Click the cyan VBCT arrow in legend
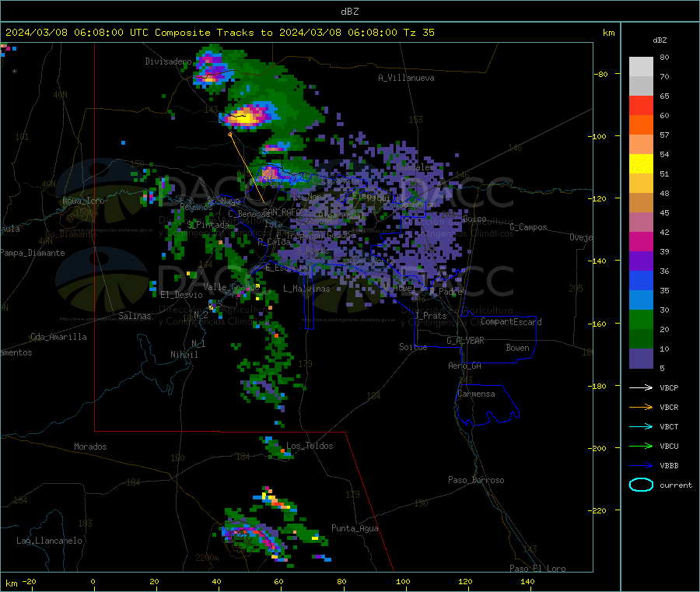 [x=641, y=427]
